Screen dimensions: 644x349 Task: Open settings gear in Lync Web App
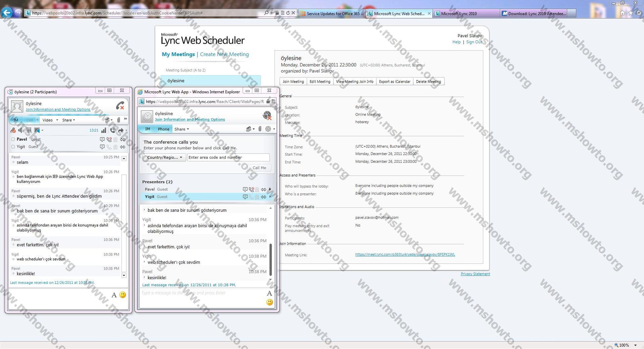[268, 129]
